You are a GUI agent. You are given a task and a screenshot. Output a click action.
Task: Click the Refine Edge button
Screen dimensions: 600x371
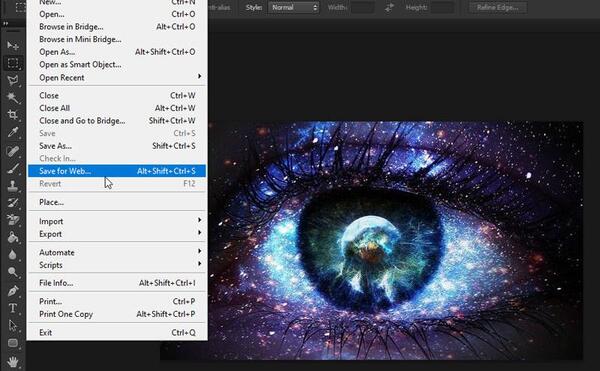[498, 7]
